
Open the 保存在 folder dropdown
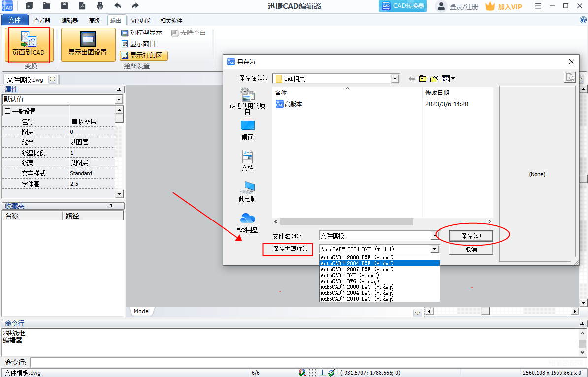[x=395, y=79]
